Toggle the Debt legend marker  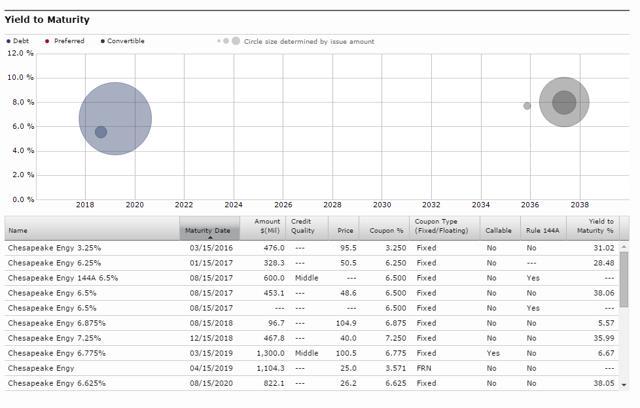click(x=8, y=41)
